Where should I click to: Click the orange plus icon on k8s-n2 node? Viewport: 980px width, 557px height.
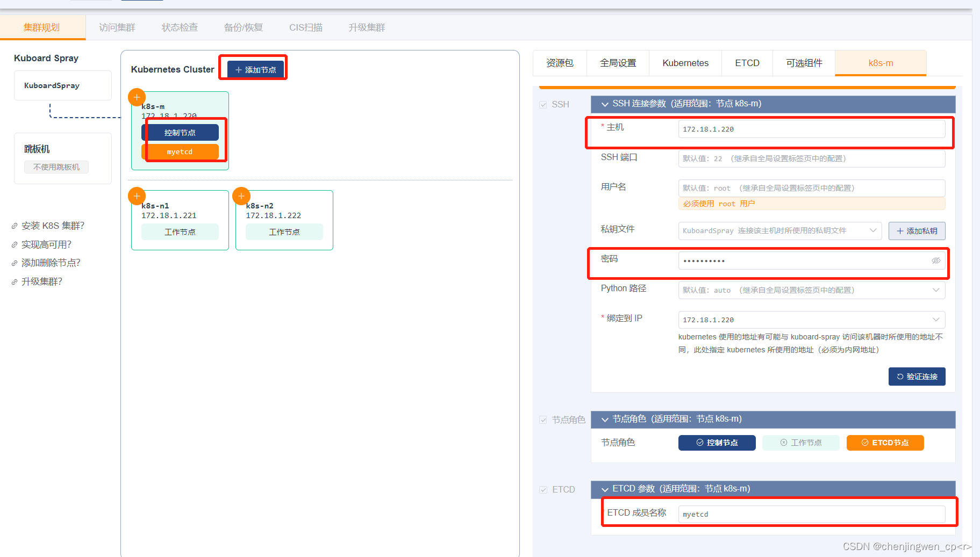[241, 196]
